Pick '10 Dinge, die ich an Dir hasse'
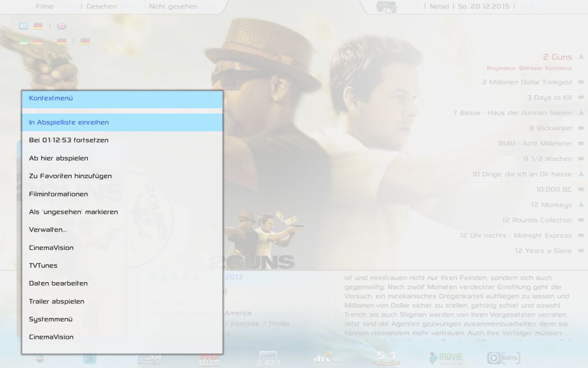588x368 pixels. (521, 174)
